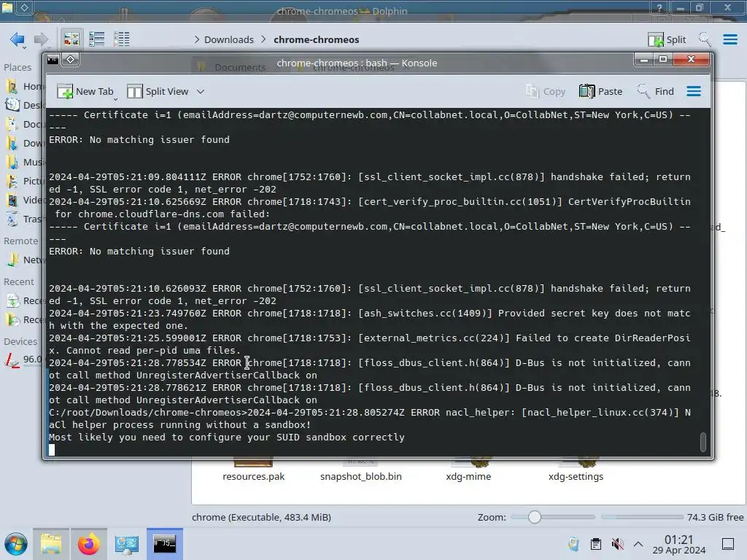Click Downloads in the breadcrumb path

click(x=228, y=39)
